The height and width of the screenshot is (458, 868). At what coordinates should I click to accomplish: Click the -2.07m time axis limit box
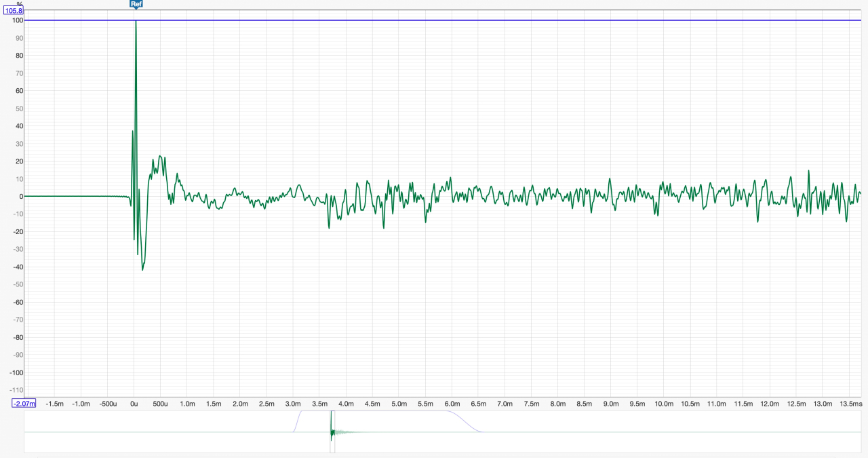tap(24, 404)
